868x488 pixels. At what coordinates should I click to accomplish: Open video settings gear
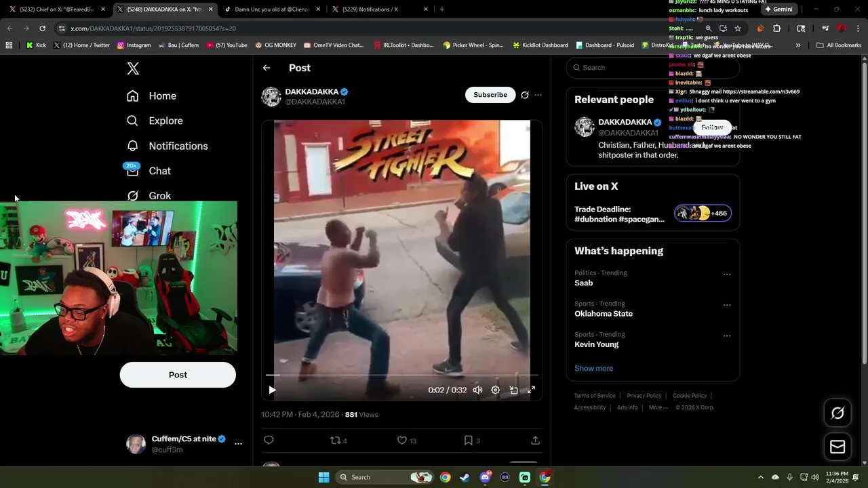click(496, 390)
